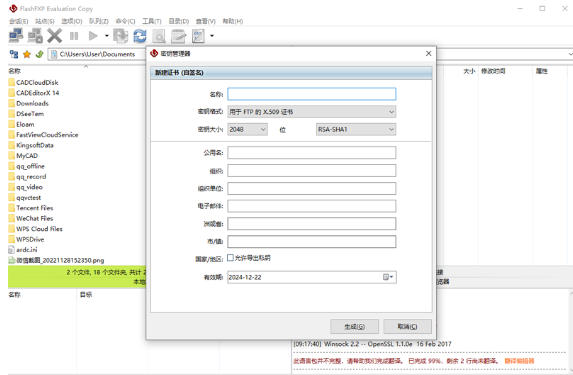Image resolution: width=573 pixels, height=375 pixels.
Task: Open the 帮助(H) menu
Action: coord(233,21)
